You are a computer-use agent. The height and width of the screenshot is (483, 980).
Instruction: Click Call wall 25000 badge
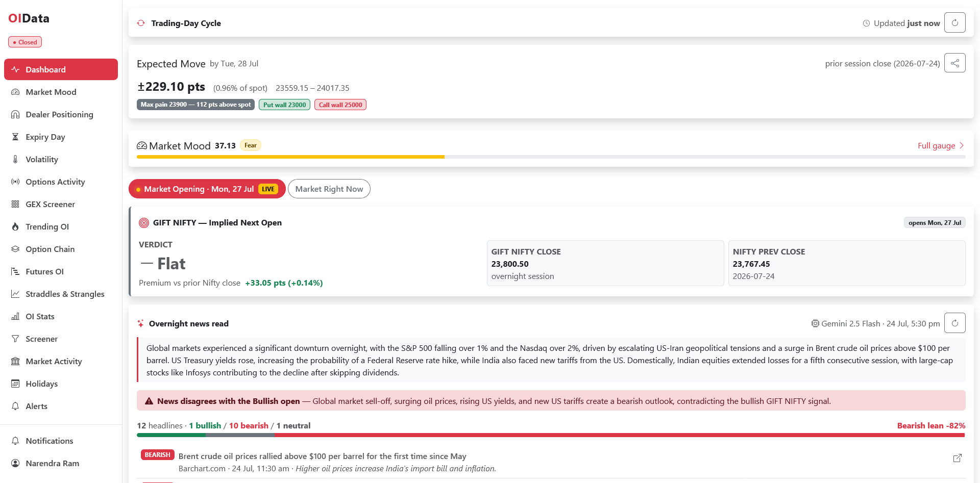[x=340, y=105]
